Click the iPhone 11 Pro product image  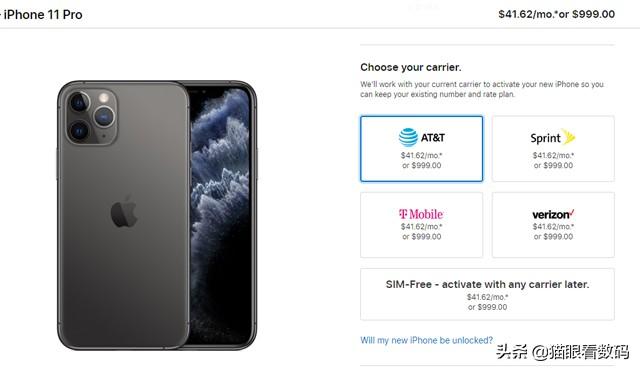[157, 215]
